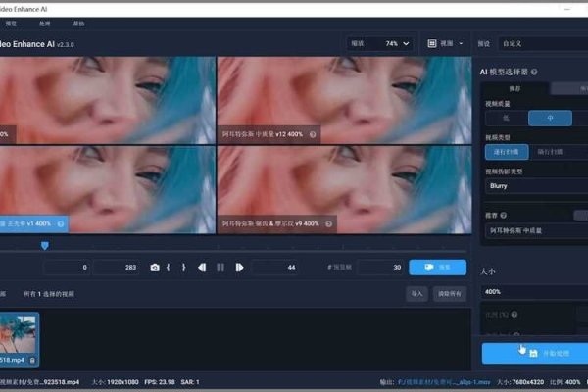Image resolution: width=588 pixels, height=392 pixels.
Task: Click the 1920x1080 input size text
Action: pyautogui.click(x=122, y=382)
